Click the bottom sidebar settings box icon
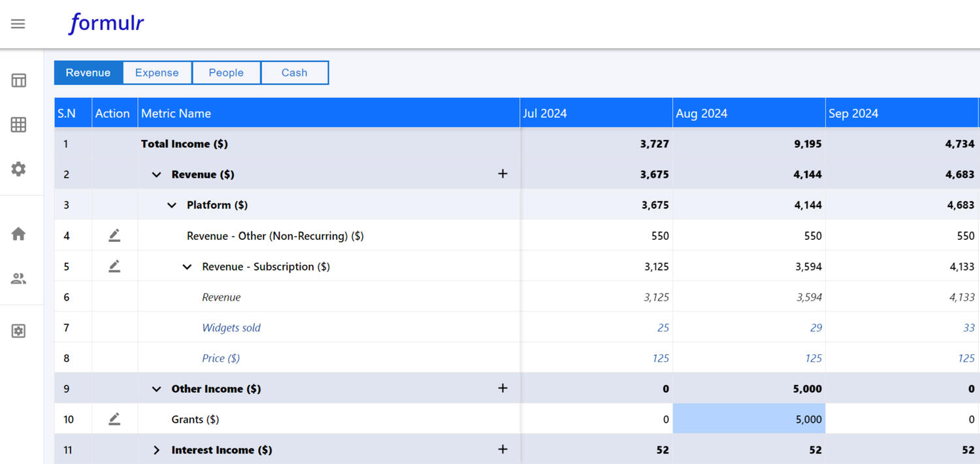Image resolution: width=980 pixels, height=464 pixels. click(18, 331)
